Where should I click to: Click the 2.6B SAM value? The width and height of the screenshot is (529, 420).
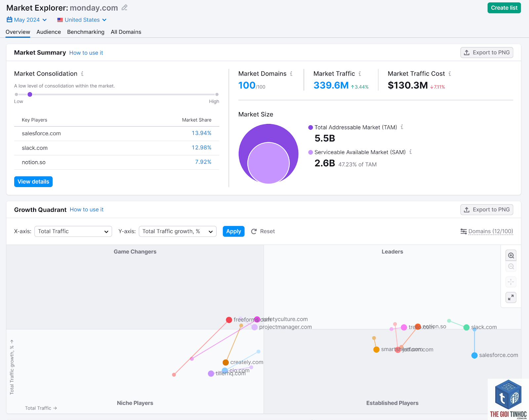[325, 163]
